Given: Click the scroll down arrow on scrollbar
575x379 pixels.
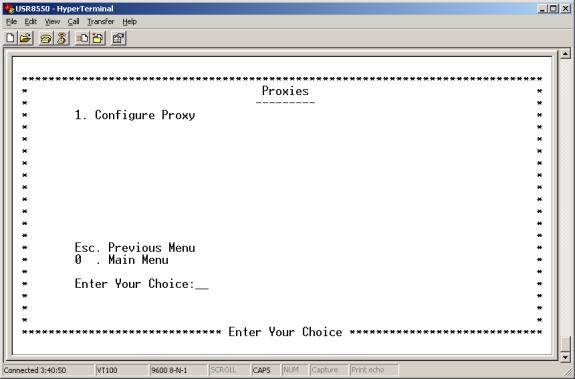Looking at the screenshot, I should coord(565,357).
